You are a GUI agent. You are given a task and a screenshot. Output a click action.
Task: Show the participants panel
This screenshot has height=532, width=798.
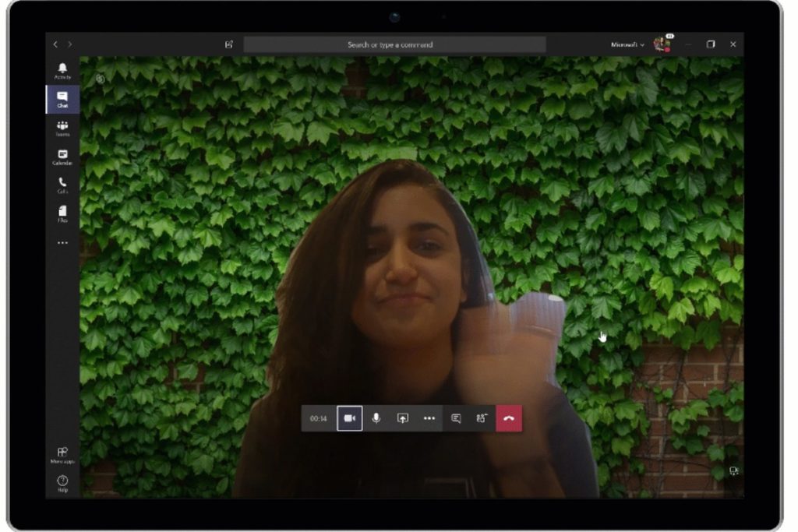tap(482, 418)
